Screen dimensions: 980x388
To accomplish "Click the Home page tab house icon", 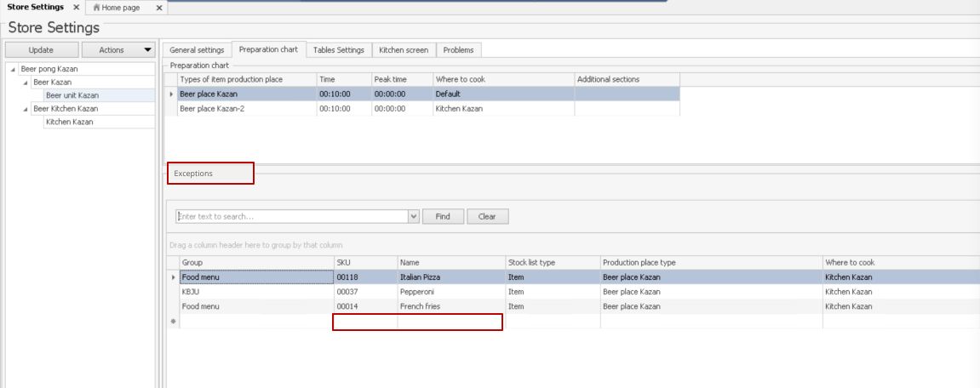I will point(97,8).
